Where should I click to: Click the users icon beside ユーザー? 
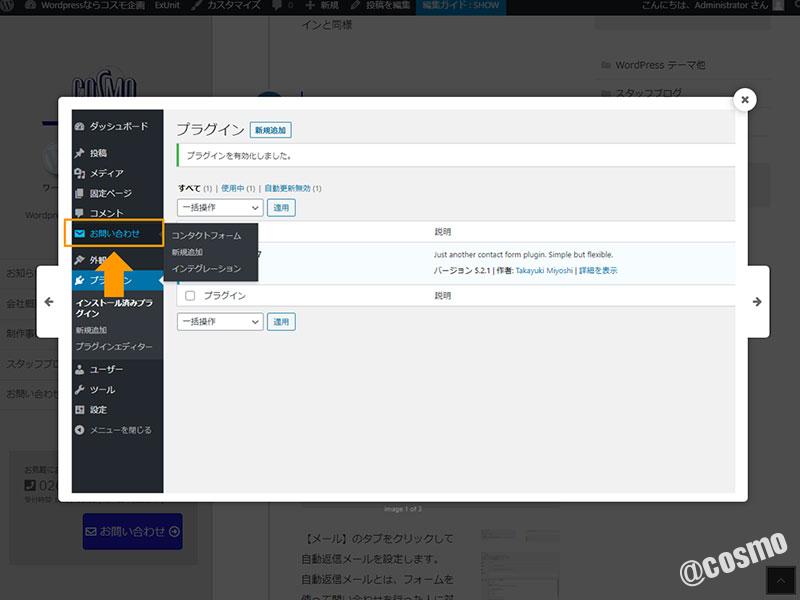tap(80, 369)
